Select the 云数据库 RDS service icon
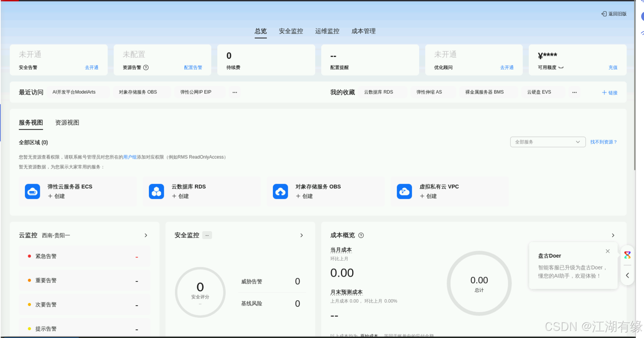This screenshot has width=644, height=338. (x=156, y=191)
